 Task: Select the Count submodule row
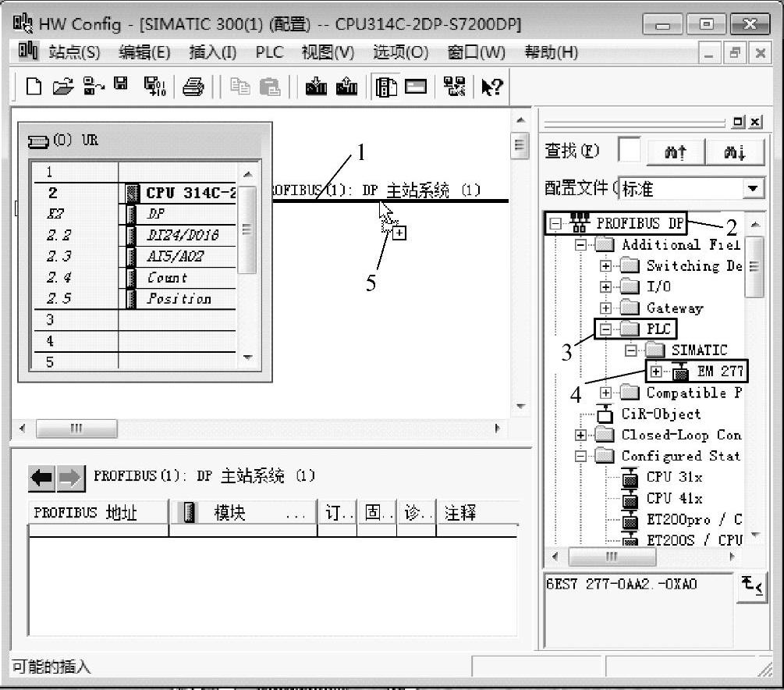coord(134,277)
